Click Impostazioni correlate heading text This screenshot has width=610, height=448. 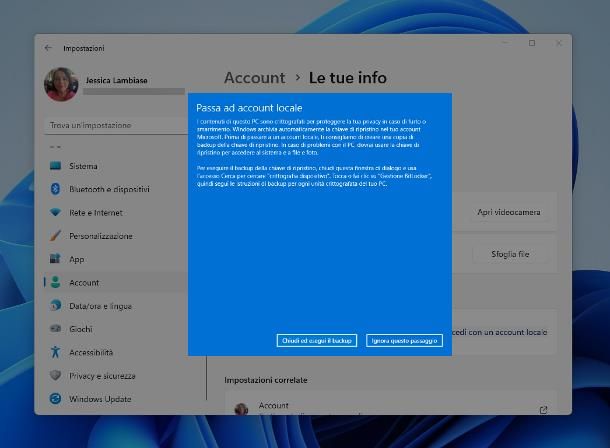tap(266, 380)
